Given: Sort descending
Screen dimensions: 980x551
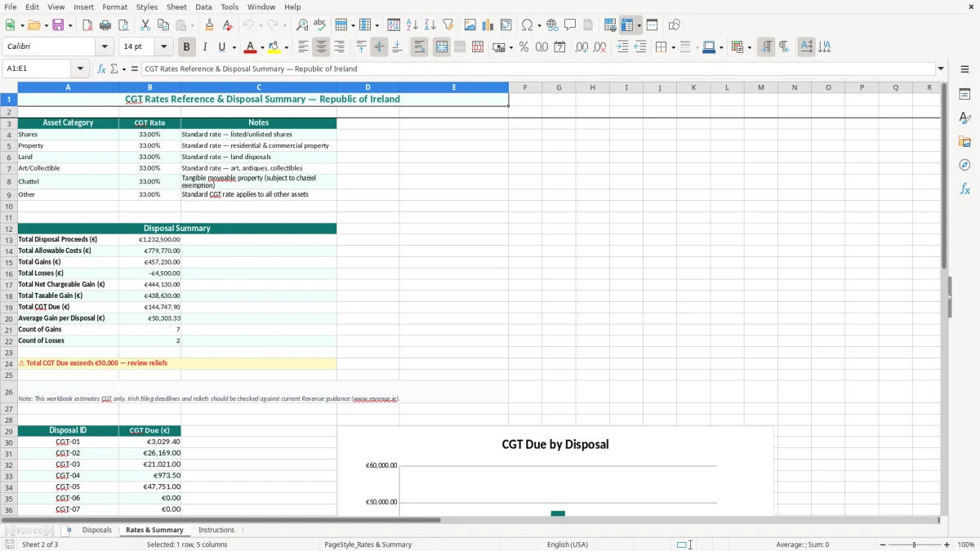Looking at the screenshot, I should pos(430,25).
